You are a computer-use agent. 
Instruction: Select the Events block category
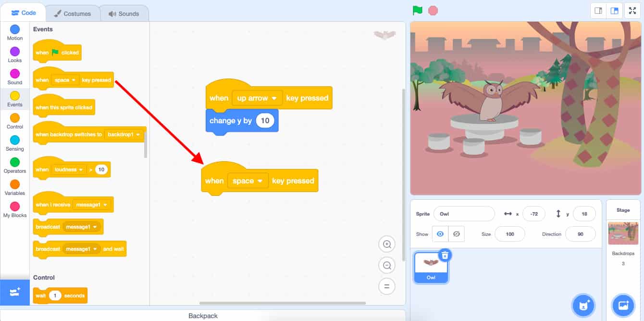(15, 99)
